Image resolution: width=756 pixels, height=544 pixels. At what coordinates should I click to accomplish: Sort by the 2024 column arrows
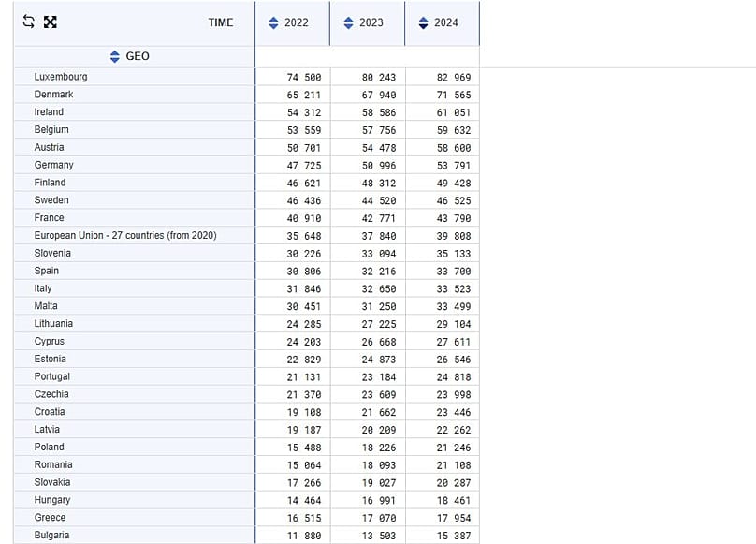423,22
